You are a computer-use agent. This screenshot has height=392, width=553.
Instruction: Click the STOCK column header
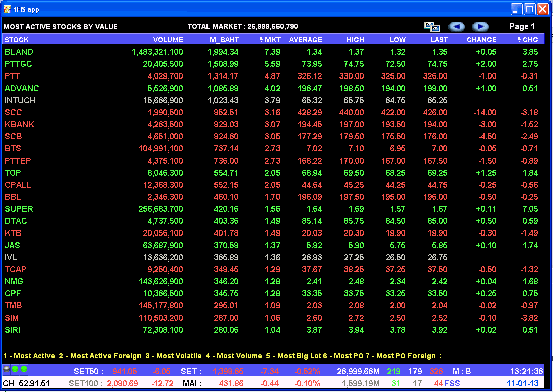coord(17,40)
